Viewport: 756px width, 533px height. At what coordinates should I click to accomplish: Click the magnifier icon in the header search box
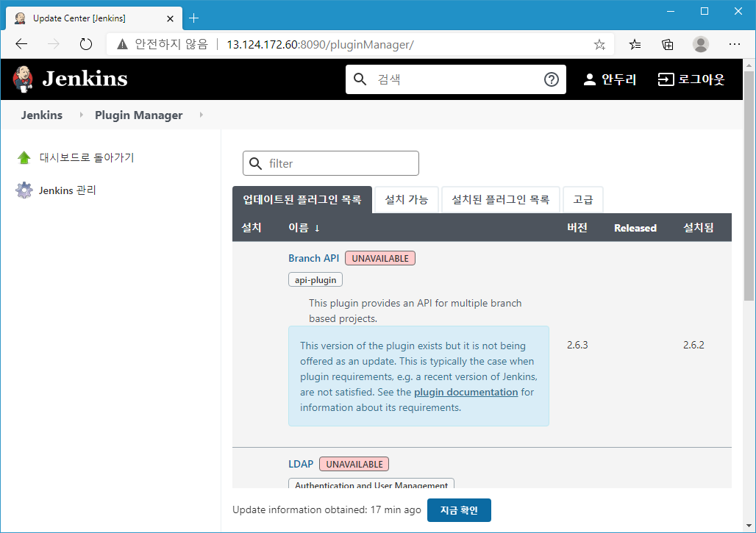(x=360, y=79)
